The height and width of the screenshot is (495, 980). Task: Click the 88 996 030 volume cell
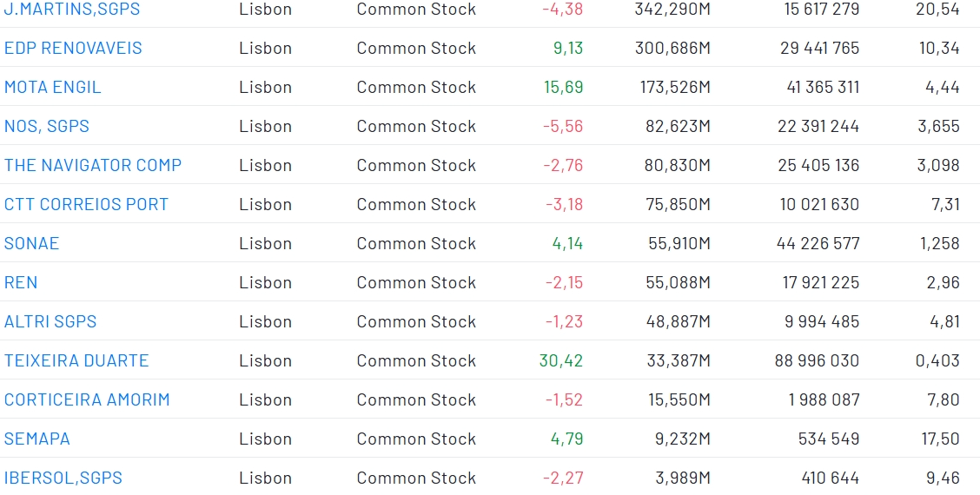pos(817,361)
